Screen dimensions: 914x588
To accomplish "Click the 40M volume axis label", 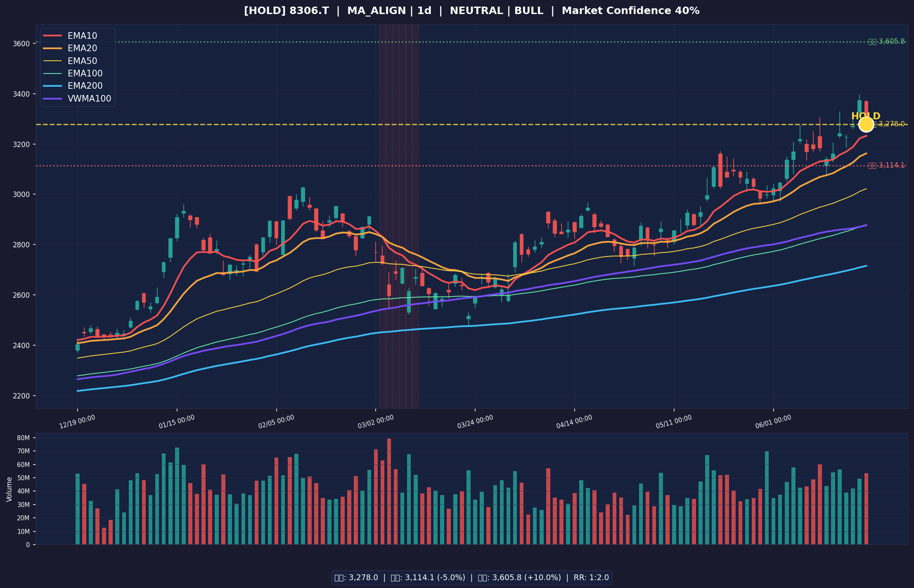I will (24, 491).
